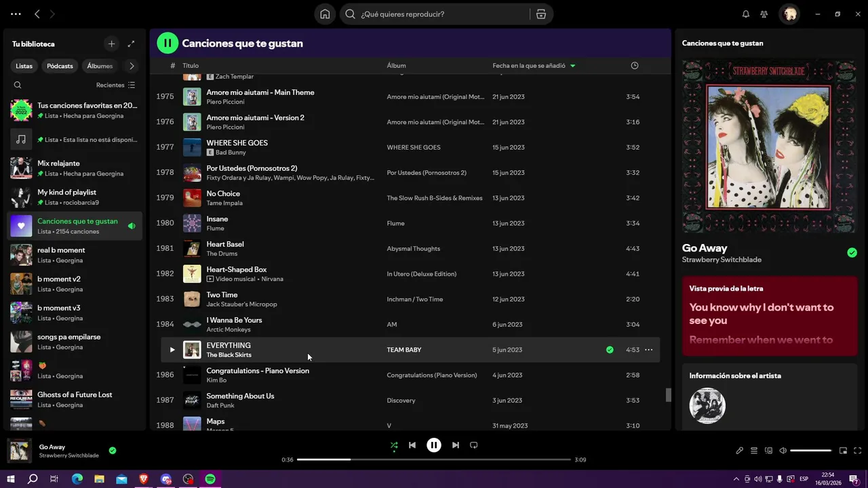The width and height of the screenshot is (868, 488).
Task: Sort by duration clock icon
Action: (635, 66)
